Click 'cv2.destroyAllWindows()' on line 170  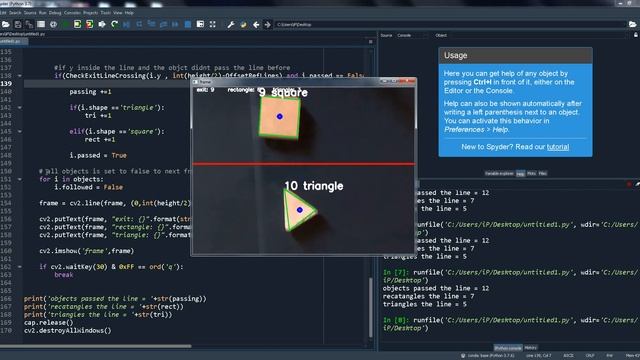point(67,331)
